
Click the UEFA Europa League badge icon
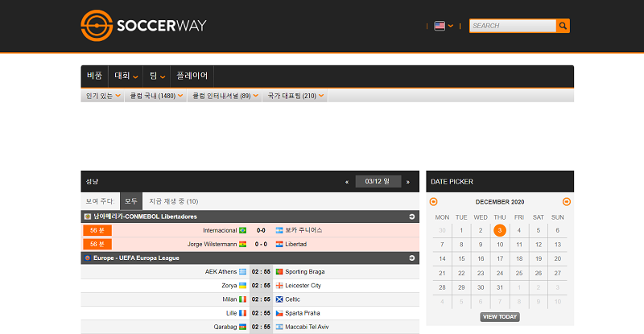[x=88, y=258]
